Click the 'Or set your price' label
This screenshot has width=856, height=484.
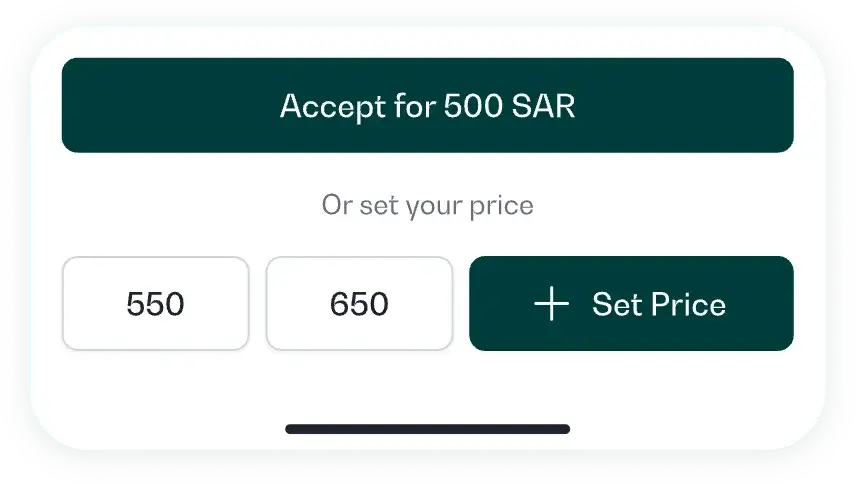(427, 205)
